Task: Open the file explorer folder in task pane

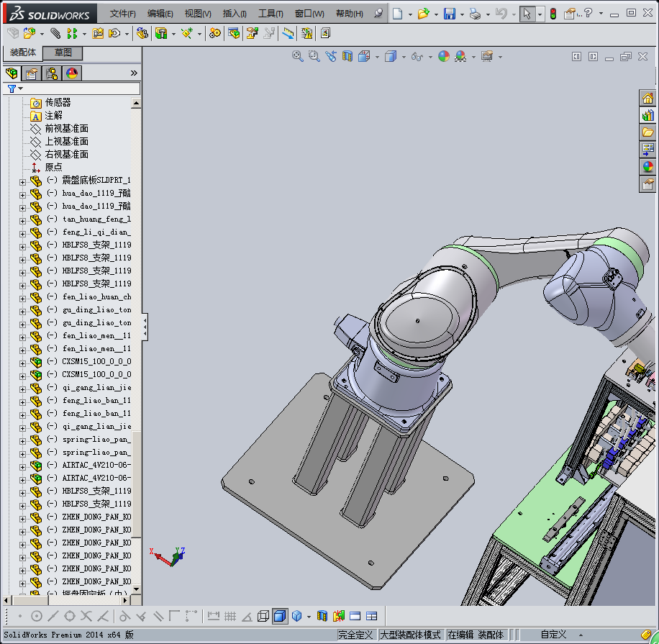Action: tap(647, 132)
